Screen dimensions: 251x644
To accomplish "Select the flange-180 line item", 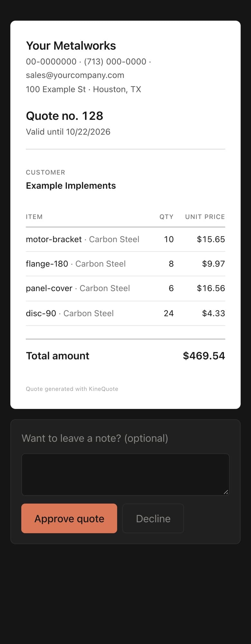I will 126,264.
